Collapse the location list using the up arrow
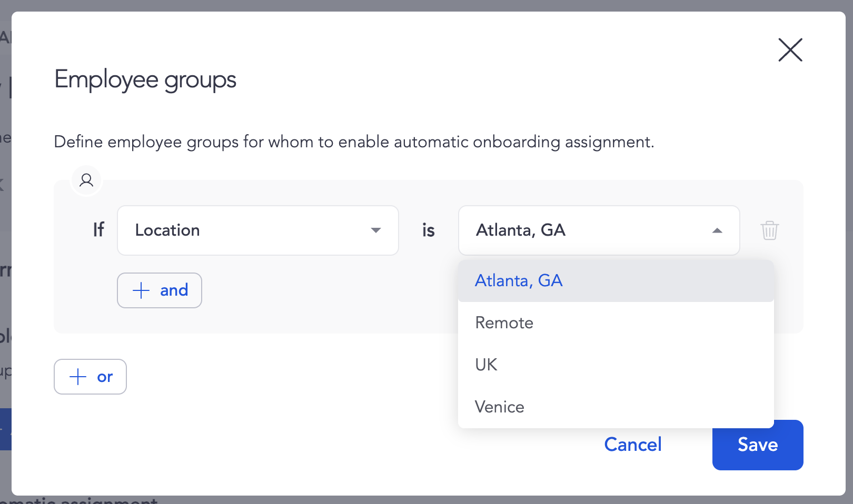The width and height of the screenshot is (853, 504). pos(717,230)
